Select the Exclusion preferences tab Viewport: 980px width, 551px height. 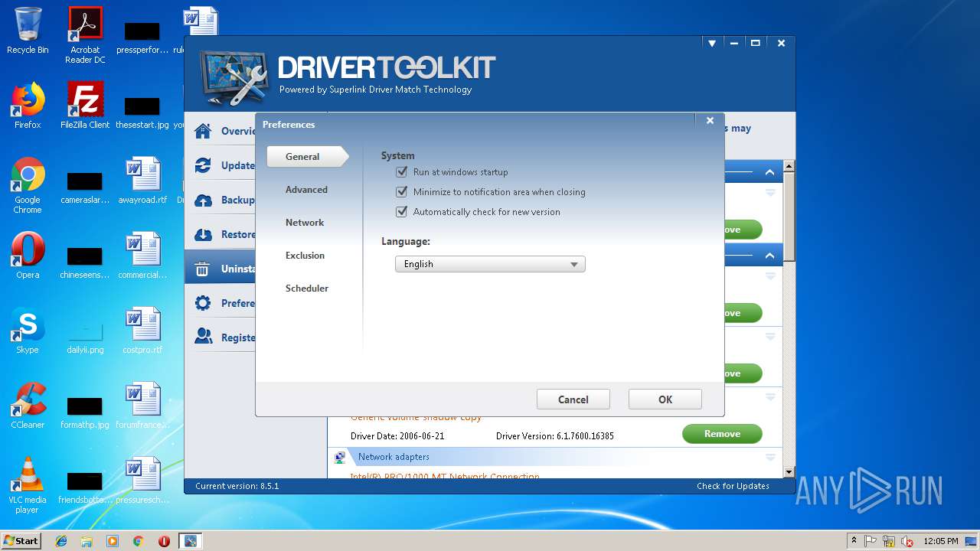click(305, 256)
